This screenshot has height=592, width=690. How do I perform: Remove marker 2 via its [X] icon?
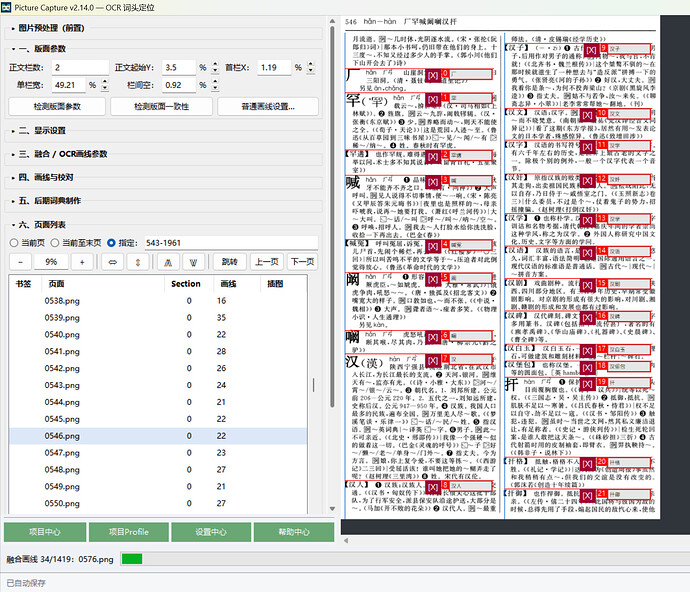click(433, 157)
